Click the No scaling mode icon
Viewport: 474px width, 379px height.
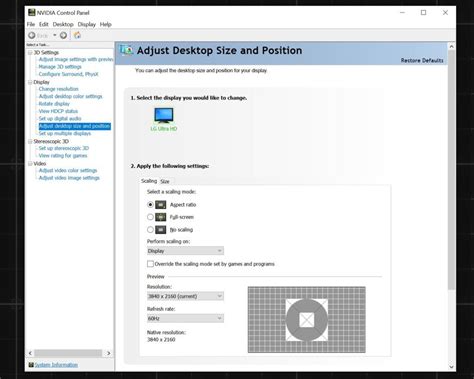161,230
